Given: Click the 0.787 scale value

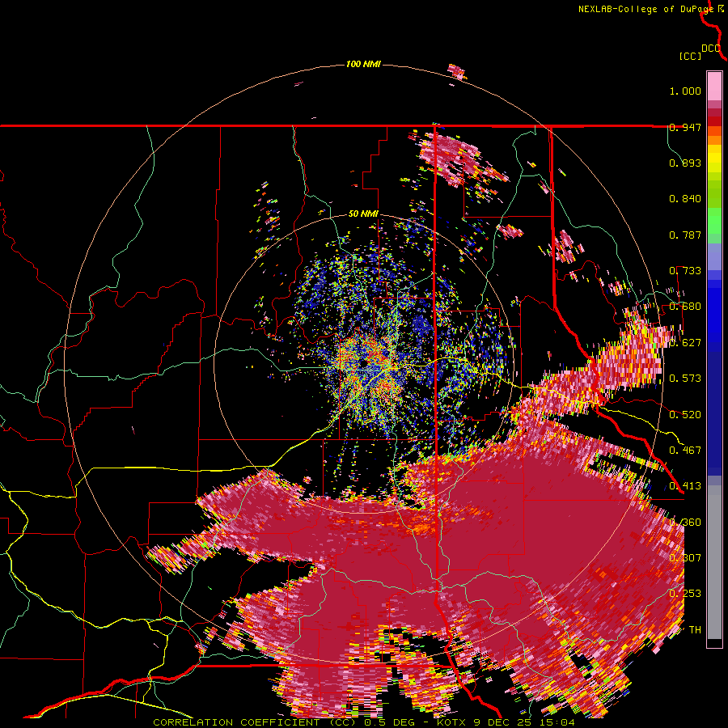Looking at the screenshot, I should pos(685,235).
